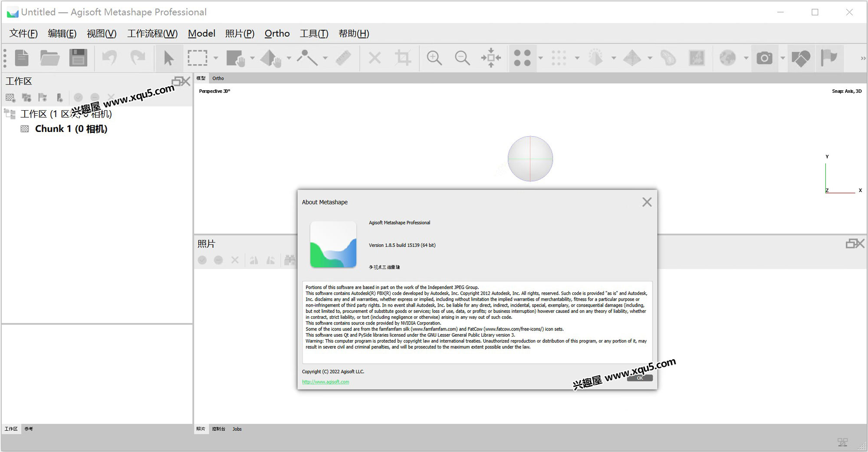Open the 文件(F) menu
Screen dimensions: 868x452
pos(23,33)
